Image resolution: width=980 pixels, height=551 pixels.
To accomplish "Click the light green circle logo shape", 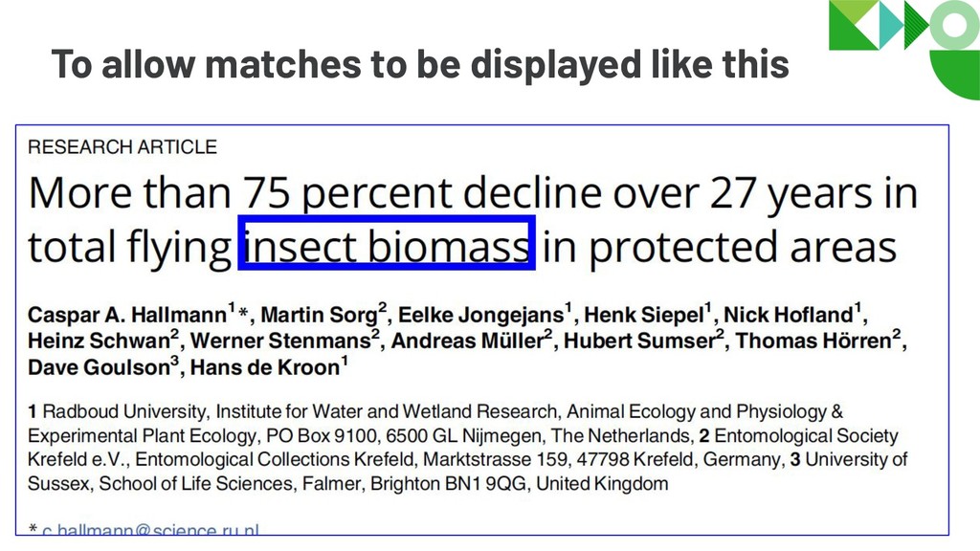I will [x=954, y=25].
